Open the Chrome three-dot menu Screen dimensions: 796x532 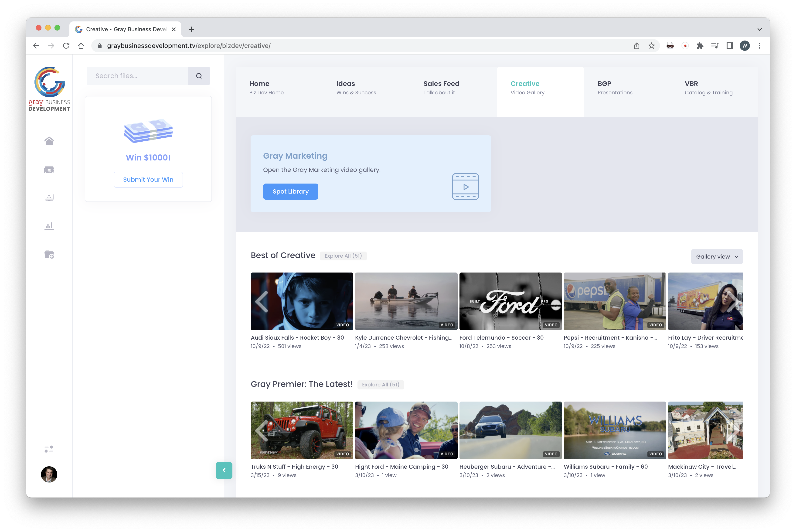click(759, 46)
